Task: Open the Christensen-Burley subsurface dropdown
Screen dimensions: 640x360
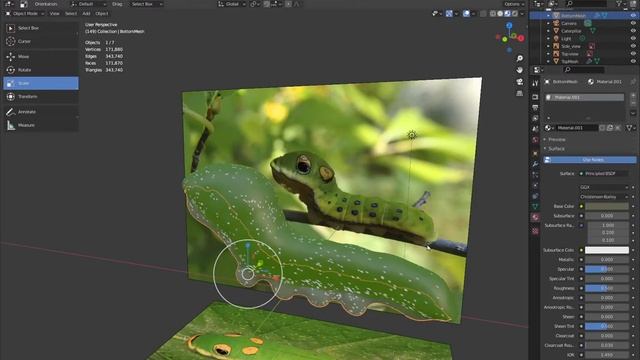Action: pos(604,197)
